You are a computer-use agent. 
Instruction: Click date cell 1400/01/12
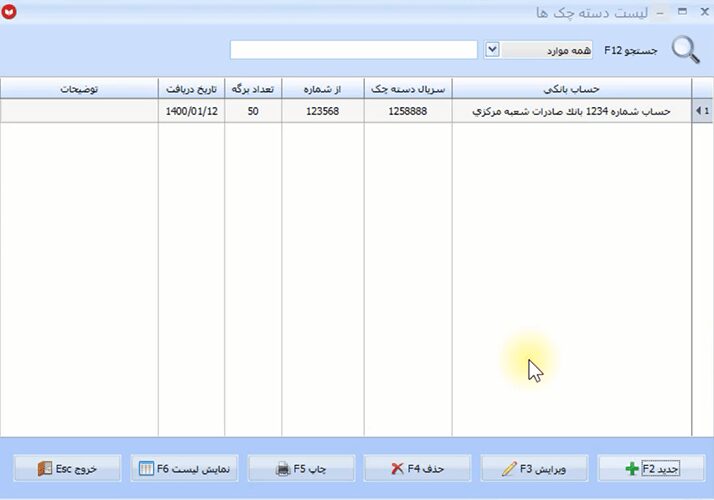point(191,111)
